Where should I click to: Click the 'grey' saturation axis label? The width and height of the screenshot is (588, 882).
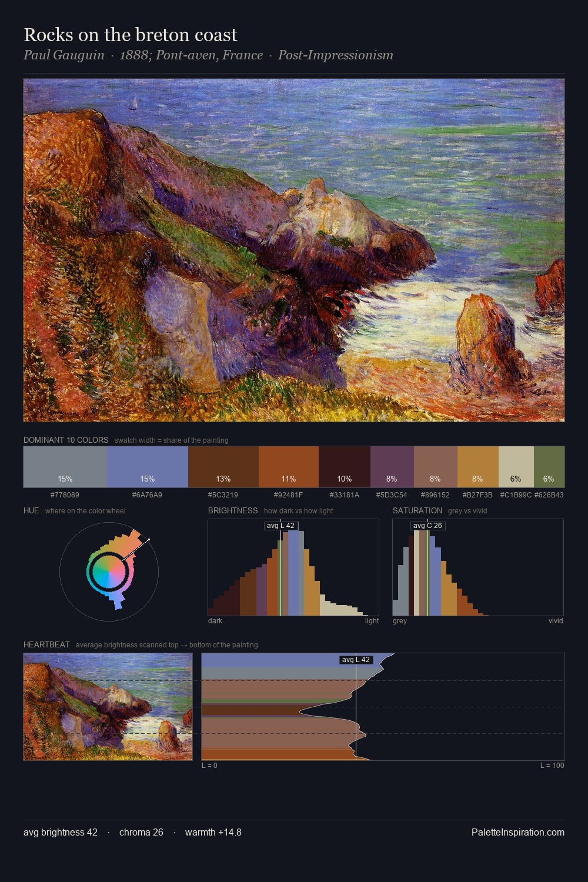[400, 621]
